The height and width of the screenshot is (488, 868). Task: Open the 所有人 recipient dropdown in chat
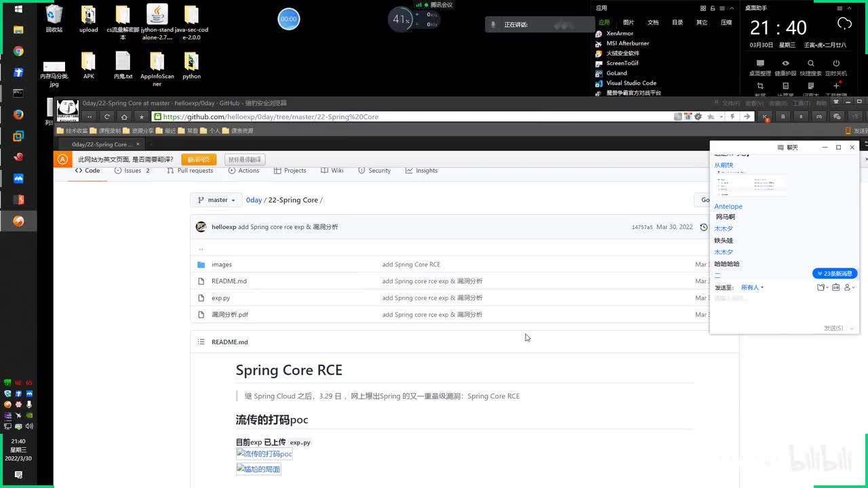752,287
